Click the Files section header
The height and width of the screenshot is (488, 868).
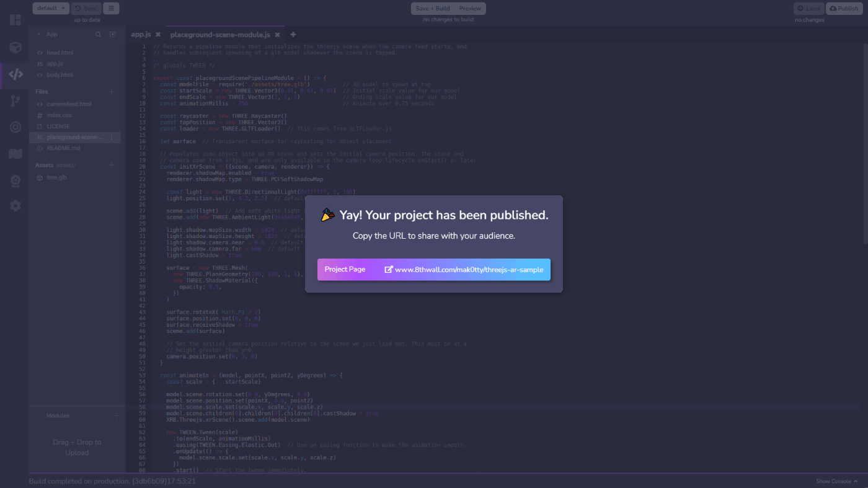pyautogui.click(x=42, y=92)
